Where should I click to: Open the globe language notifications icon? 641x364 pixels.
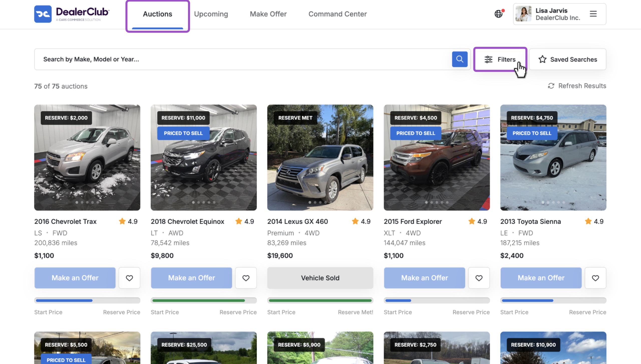pyautogui.click(x=499, y=14)
